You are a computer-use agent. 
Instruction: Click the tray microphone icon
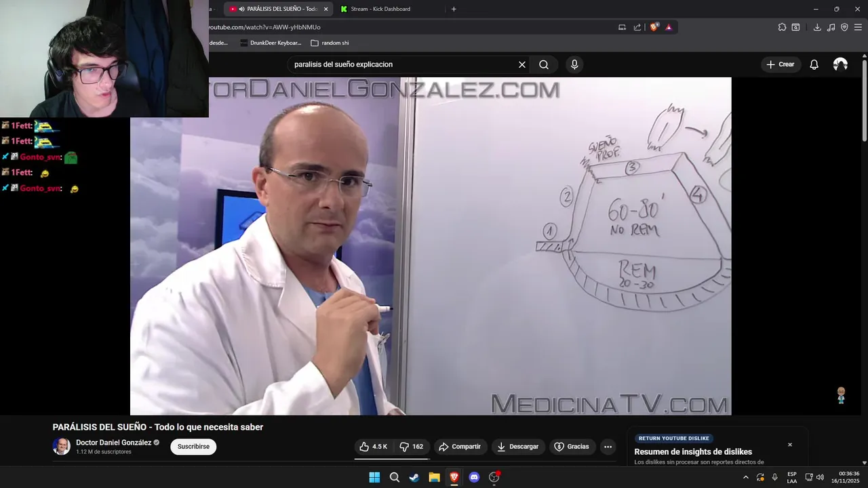774,477
